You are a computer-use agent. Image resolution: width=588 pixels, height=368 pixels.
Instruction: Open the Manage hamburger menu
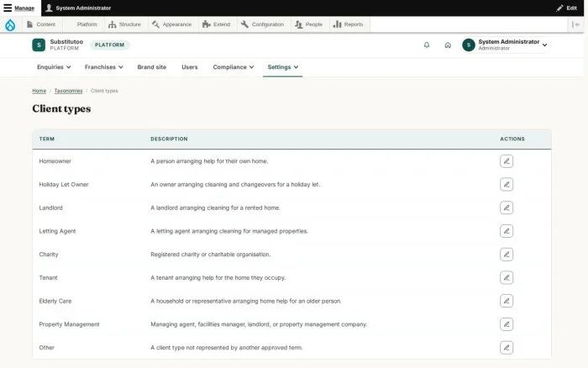coord(18,8)
